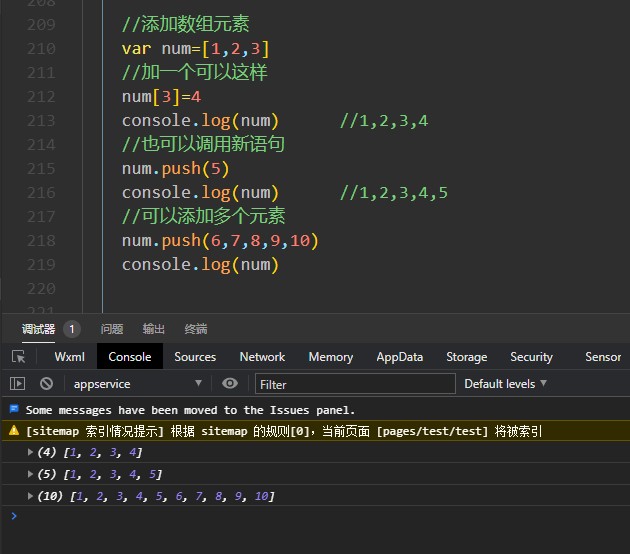Open the Sources tab
This screenshot has height=554, width=630.
pyautogui.click(x=195, y=357)
